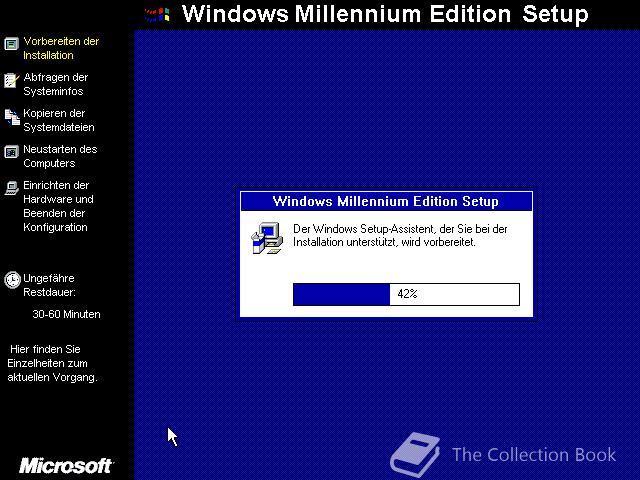Viewport: 640px width, 480px height.
Task: Click the Windows flag logo in header
Action: (157, 15)
